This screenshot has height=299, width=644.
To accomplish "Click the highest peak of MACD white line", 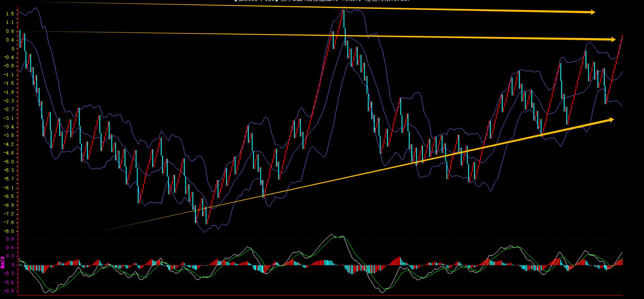I will coord(332,234).
